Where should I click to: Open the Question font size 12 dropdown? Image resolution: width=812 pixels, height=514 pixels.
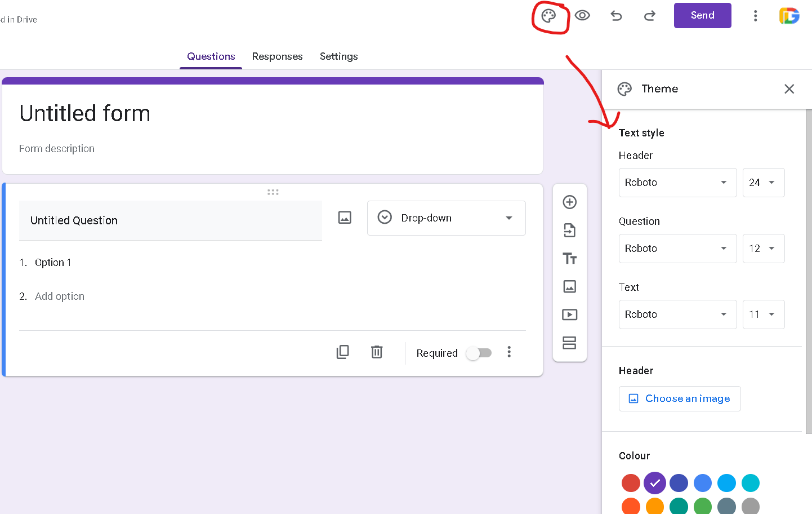pos(763,249)
